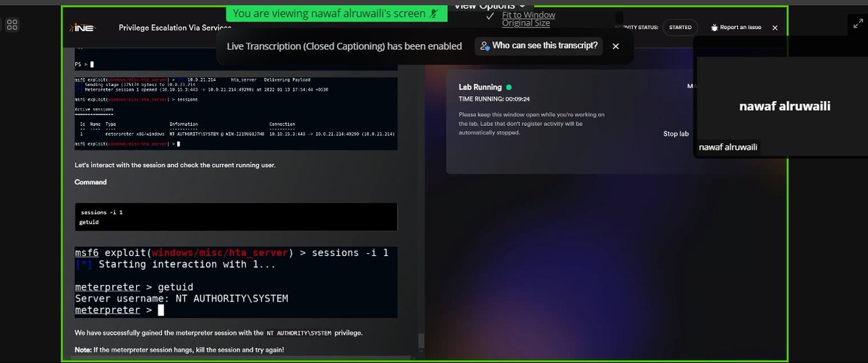This screenshot has height=363, width=868.
Task: Click the Stop lab button
Action: [676, 134]
